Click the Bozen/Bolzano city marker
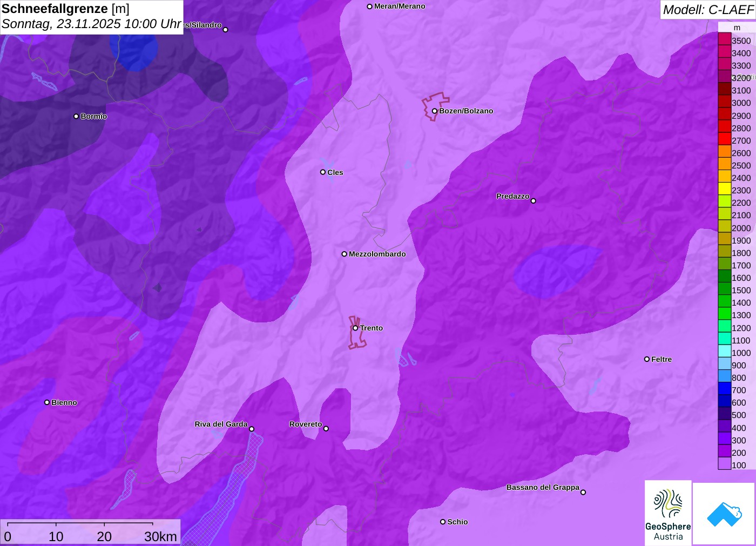 click(434, 111)
